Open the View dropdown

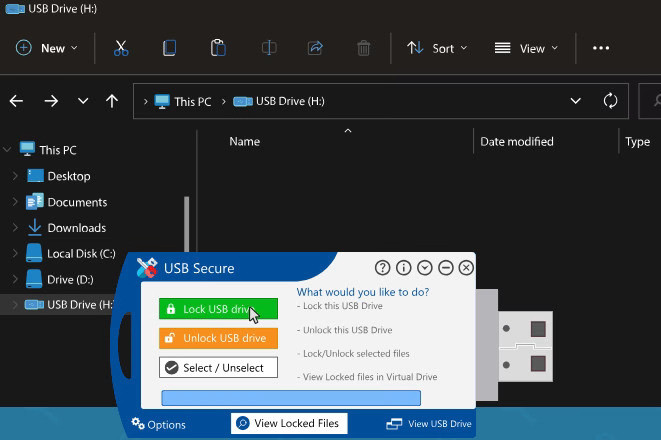point(526,48)
